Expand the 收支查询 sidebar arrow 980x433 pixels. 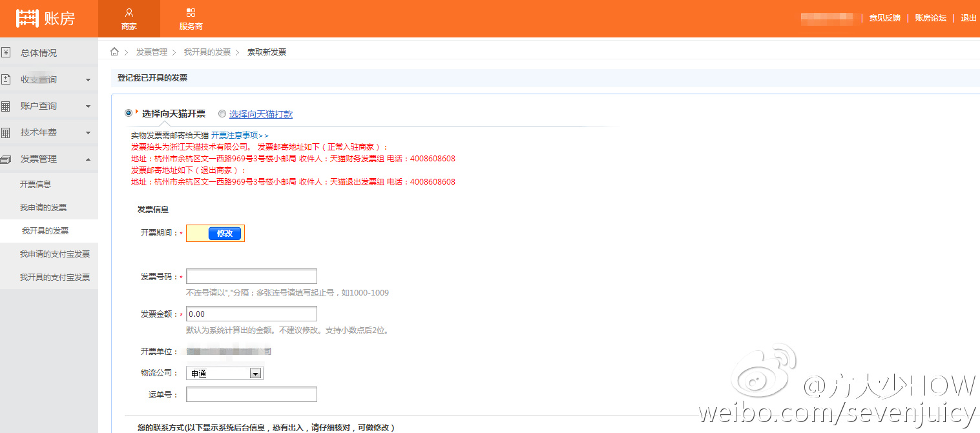click(x=88, y=80)
